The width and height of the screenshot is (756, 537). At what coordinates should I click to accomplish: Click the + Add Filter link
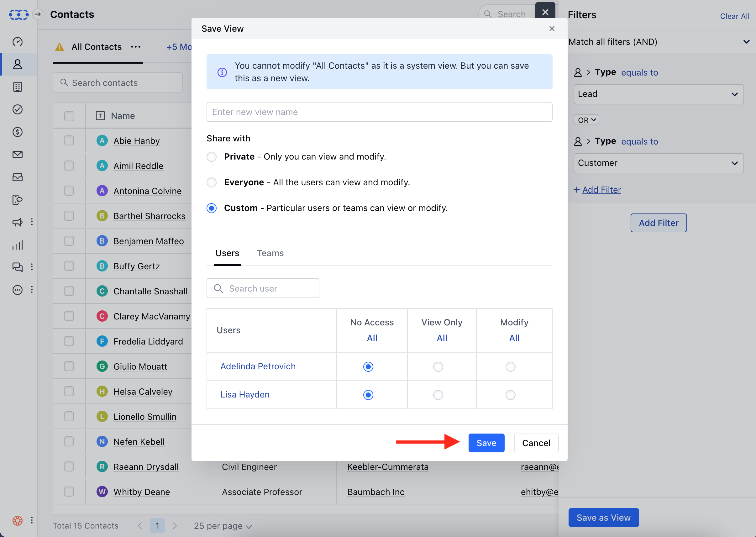tap(597, 190)
